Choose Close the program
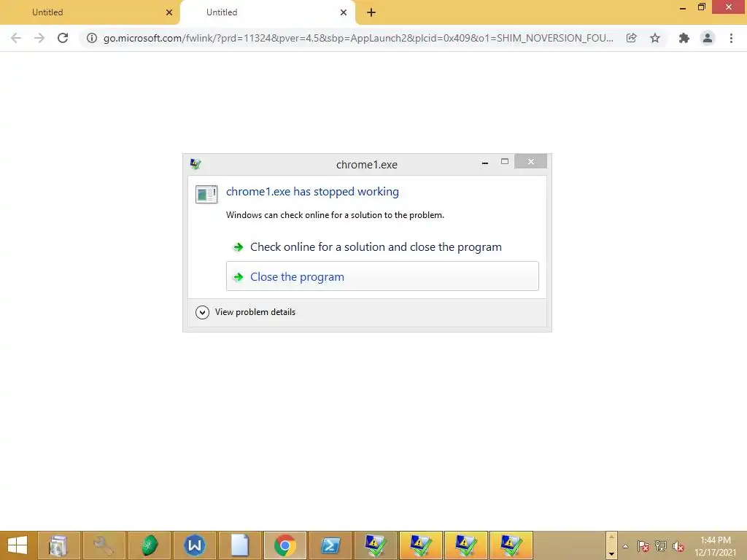The width and height of the screenshot is (747, 560). click(x=382, y=276)
